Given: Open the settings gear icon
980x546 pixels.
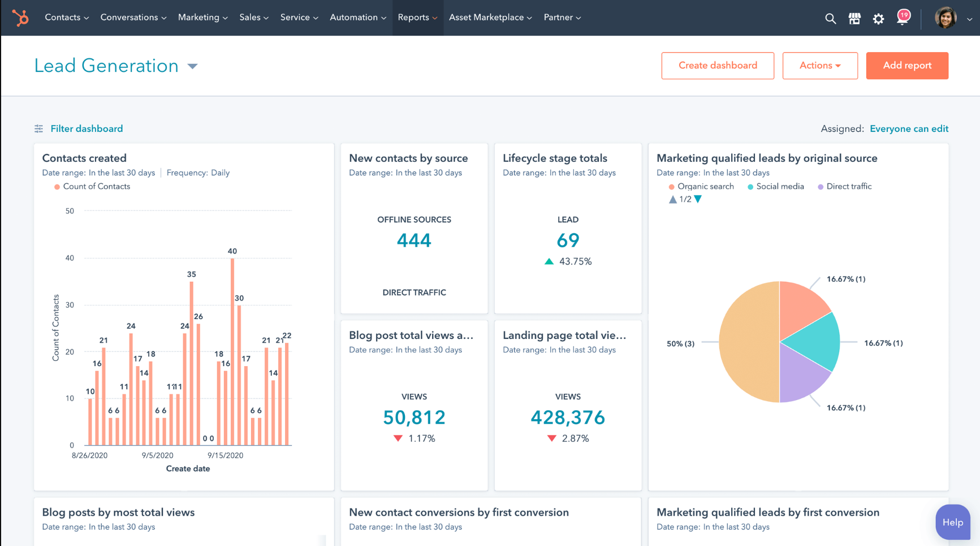Looking at the screenshot, I should (x=878, y=18).
